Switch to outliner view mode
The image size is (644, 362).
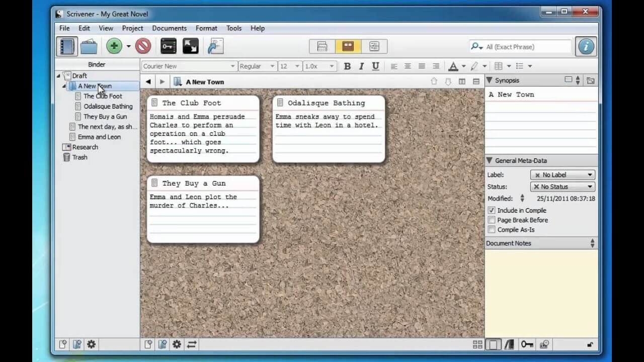(374, 46)
